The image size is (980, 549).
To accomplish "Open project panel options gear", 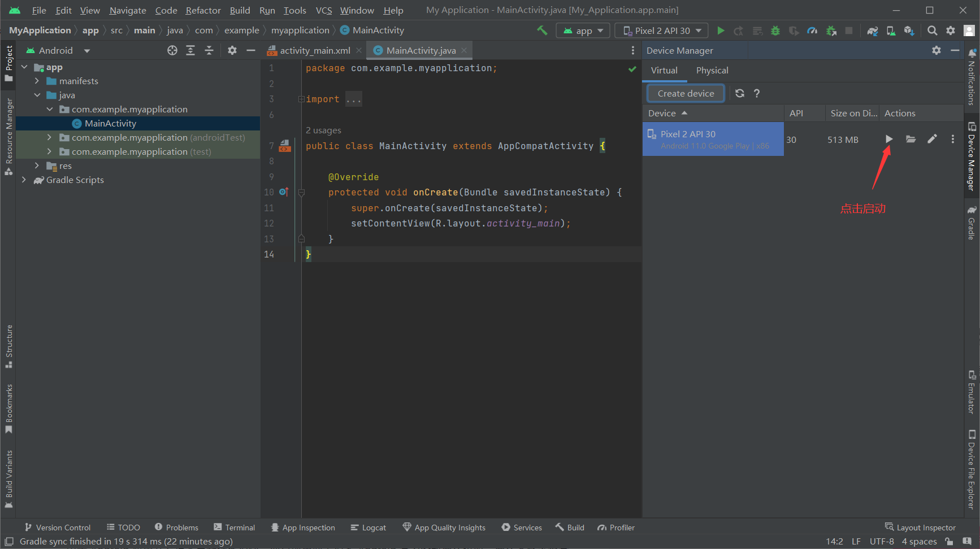I will tap(232, 50).
